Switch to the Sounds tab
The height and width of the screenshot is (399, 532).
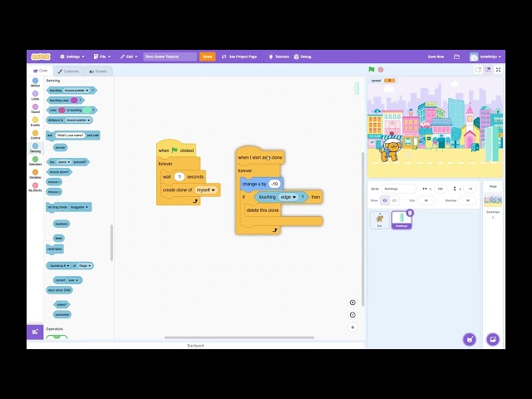(x=98, y=71)
